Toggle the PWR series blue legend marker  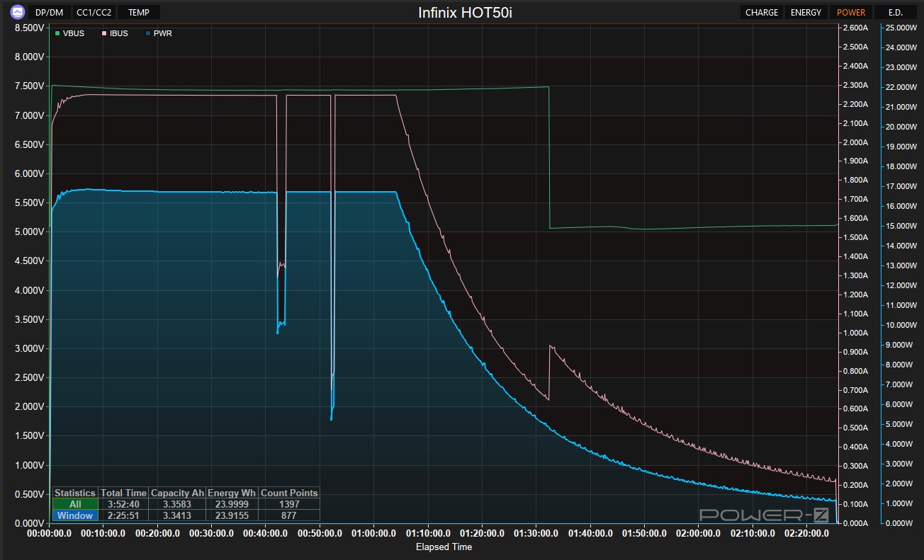click(x=147, y=33)
